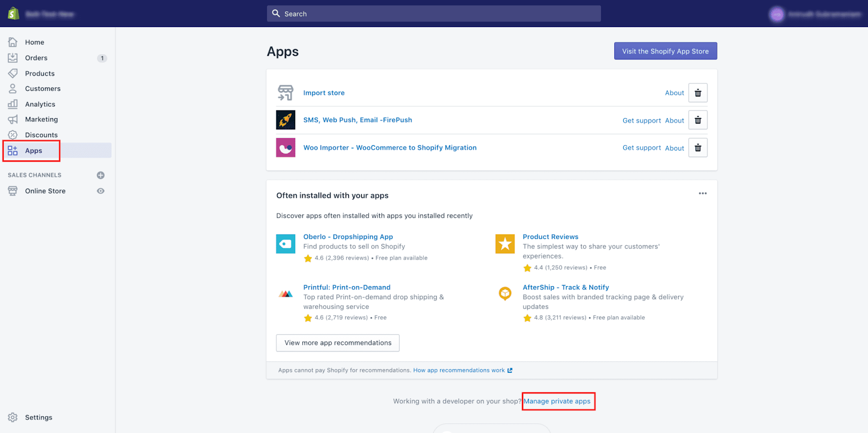
Task: Open Customers in sidebar
Action: 43,88
